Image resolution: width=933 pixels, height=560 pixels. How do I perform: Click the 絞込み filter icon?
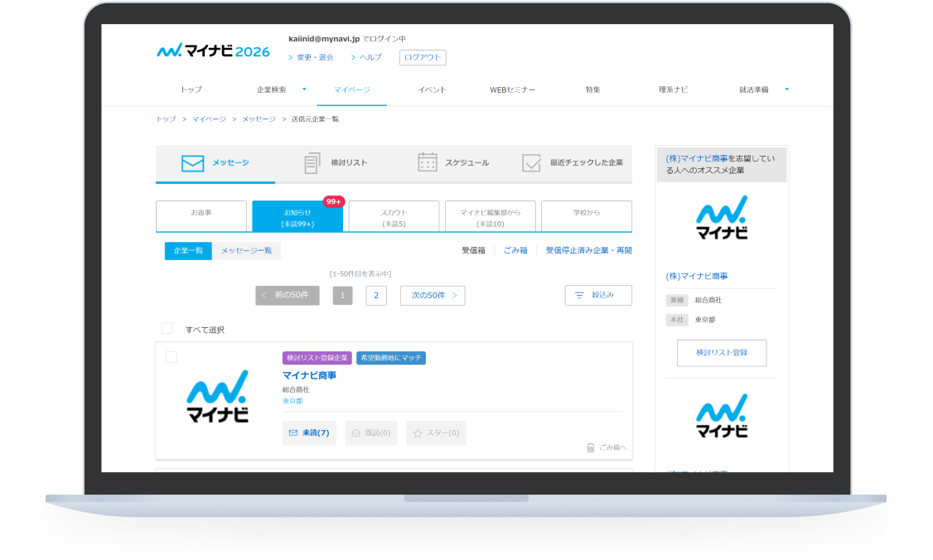point(579,295)
